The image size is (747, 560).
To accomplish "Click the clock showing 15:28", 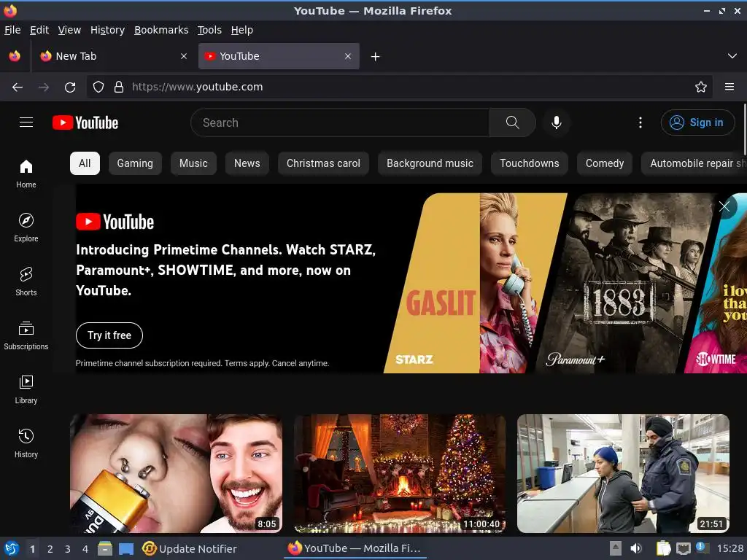I will point(730,548).
